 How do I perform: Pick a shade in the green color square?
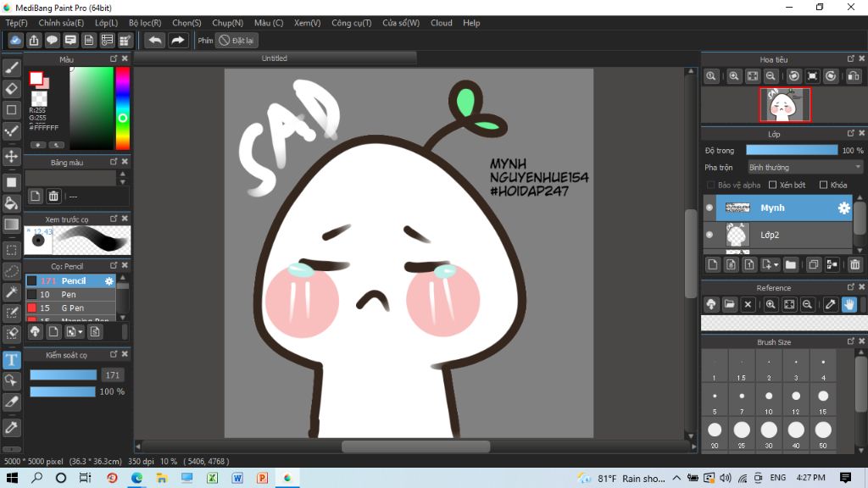tap(92, 108)
